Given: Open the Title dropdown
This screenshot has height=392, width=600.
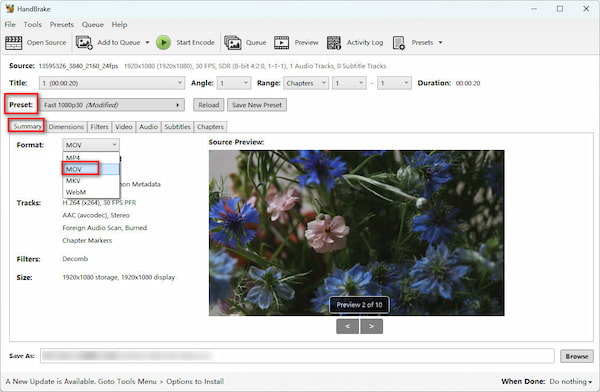Looking at the screenshot, I should tap(112, 83).
